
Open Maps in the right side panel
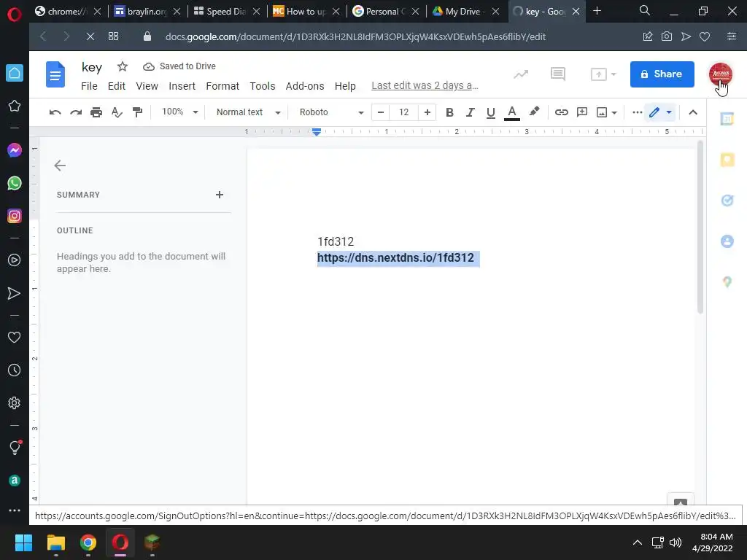click(727, 282)
